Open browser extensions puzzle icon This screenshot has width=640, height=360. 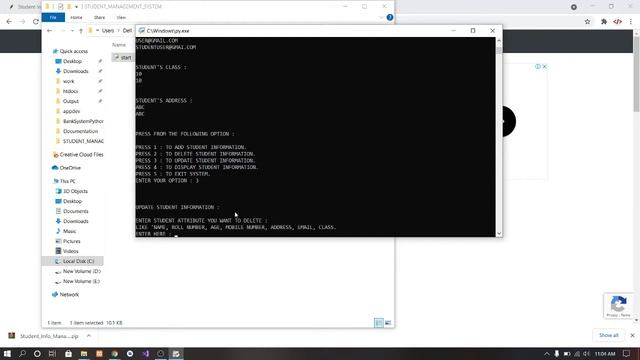(604, 22)
